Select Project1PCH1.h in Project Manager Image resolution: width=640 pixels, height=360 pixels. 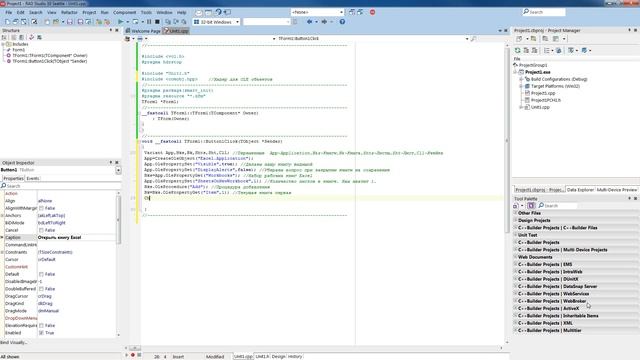(x=546, y=100)
